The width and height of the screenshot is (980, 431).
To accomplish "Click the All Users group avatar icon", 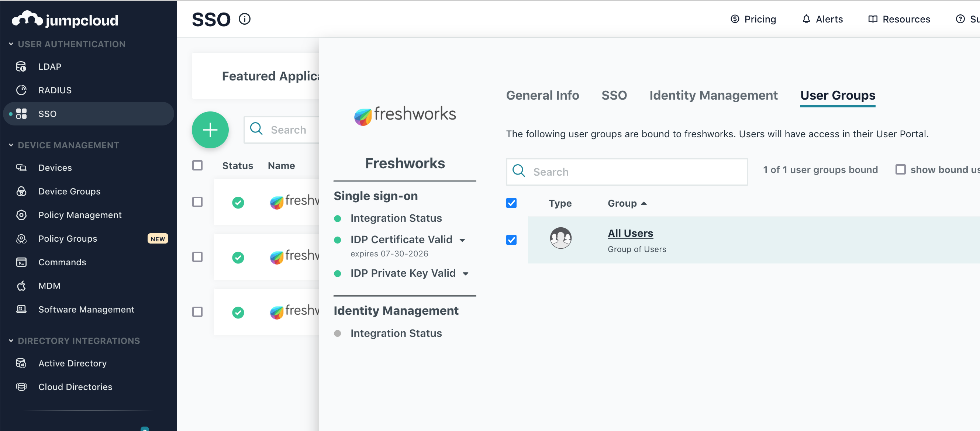I will pyautogui.click(x=560, y=238).
